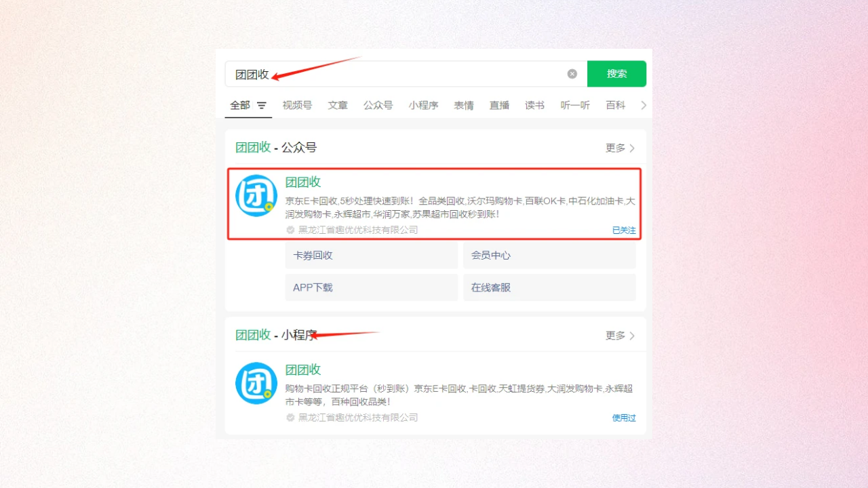
Task: Open the filter icon next to 全部
Action: click(262, 106)
